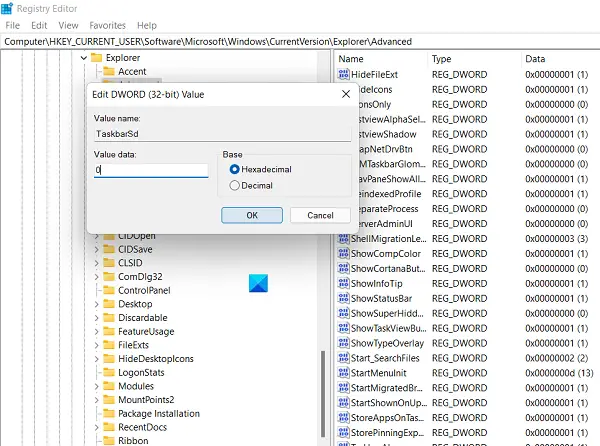Expand the ComDlg32 key
Screen dimensions: 600x446
tap(96, 277)
